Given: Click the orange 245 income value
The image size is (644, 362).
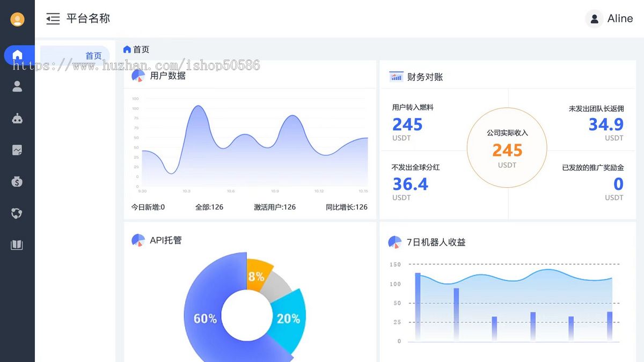Looking at the screenshot, I should pyautogui.click(x=507, y=150).
